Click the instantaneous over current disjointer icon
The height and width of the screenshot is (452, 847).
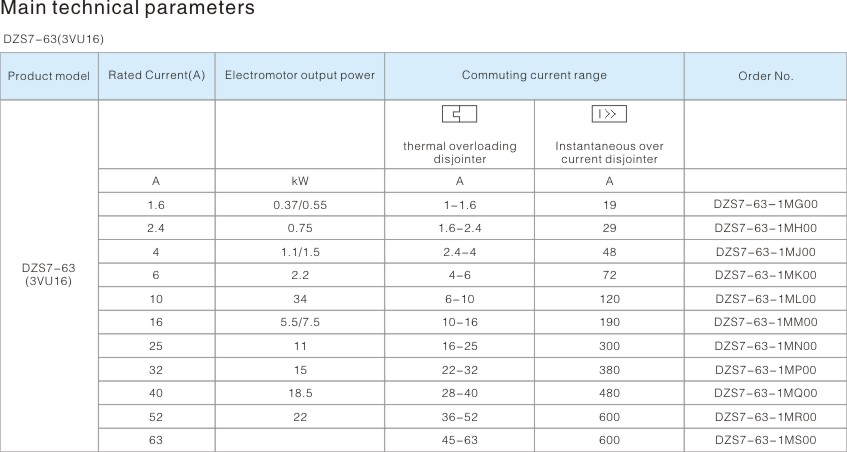point(609,114)
